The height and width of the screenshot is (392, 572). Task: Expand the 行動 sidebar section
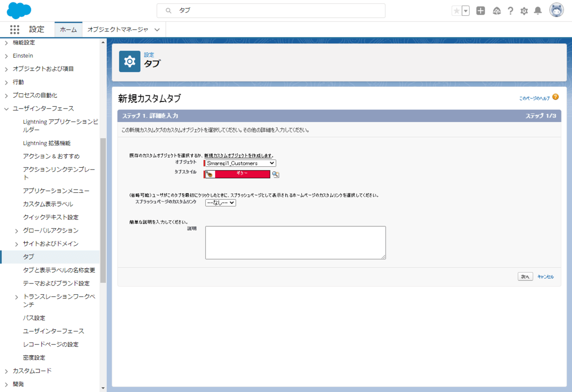6,82
